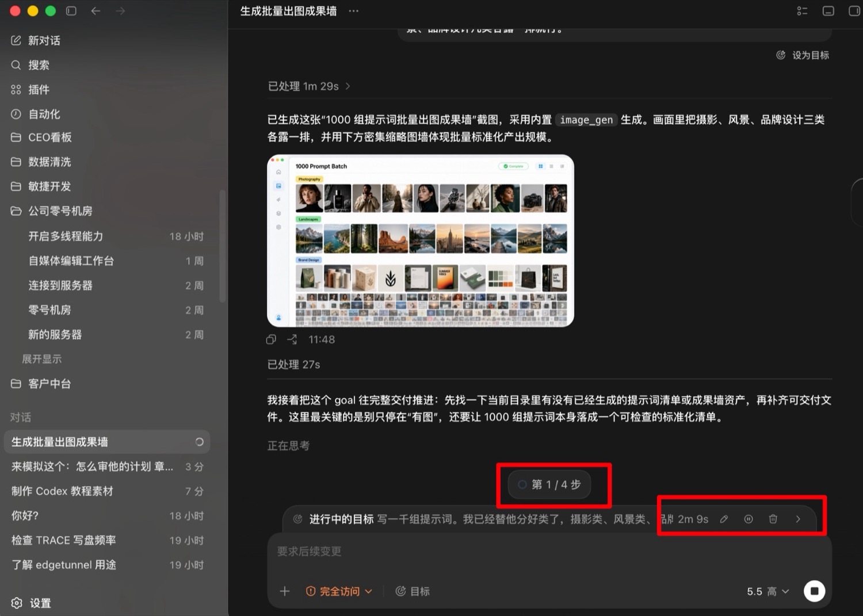Click 展开显示 to show more items
Image resolution: width=863 pixels, height=616 pixels.
41,359
